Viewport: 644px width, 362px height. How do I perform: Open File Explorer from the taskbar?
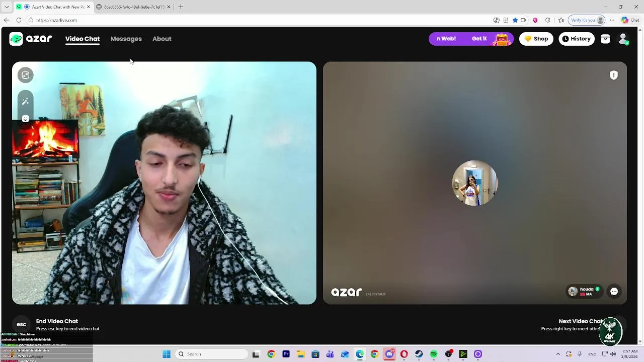[x=300, y=354]
